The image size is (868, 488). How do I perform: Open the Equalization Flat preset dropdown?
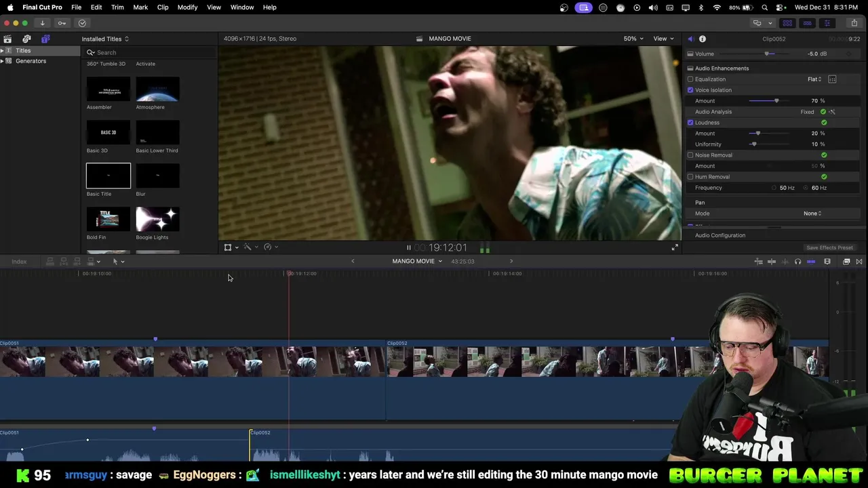point(814,79)
